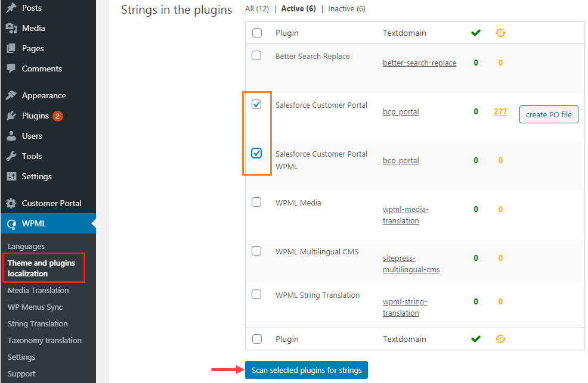
Task: Toggle select-all checkbox in table header
Action: (x=256, y=33)
